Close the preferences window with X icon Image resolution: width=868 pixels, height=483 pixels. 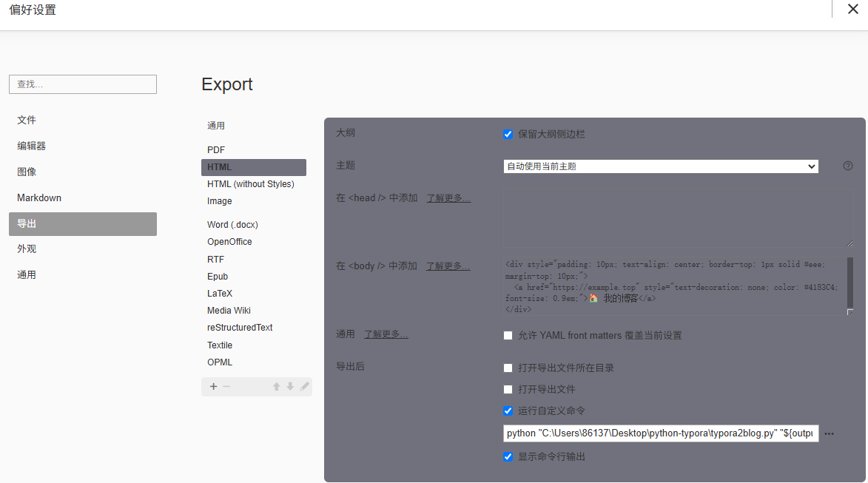852,10
